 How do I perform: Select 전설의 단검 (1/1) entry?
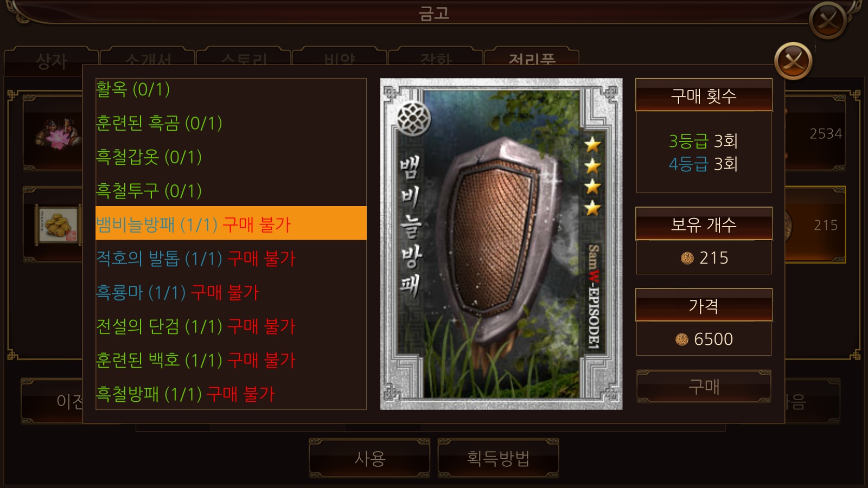pyautogui.click(x=231, y=326)
